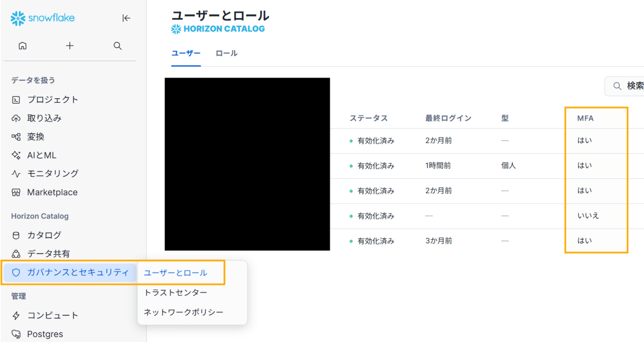Select データ共有 in sidebar

[48, 254]
